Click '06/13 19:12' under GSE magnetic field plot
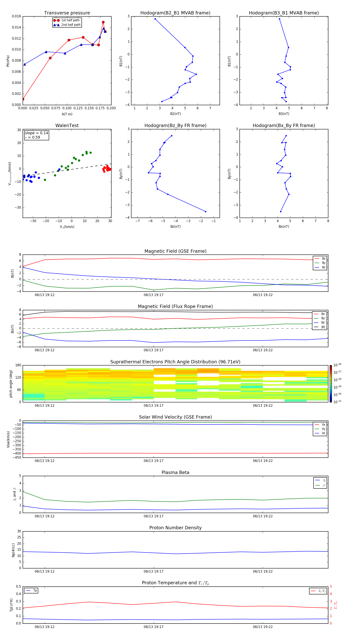The image size is (351, 644). coord(44,295)
